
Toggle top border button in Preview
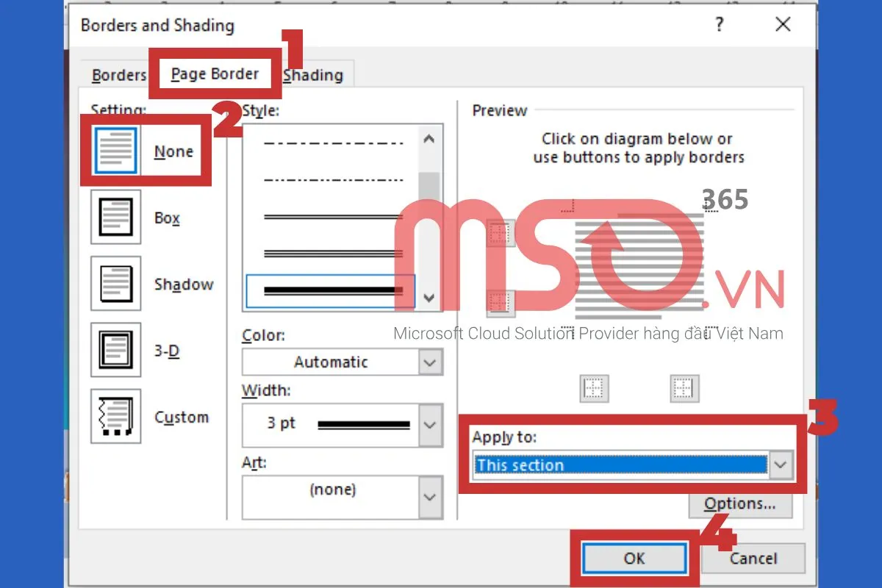point(499,234)
